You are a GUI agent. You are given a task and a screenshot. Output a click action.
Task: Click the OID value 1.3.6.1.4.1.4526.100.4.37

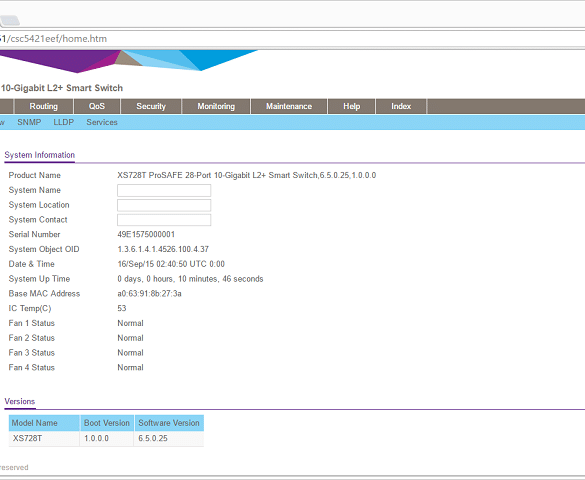tap(163, 249)
